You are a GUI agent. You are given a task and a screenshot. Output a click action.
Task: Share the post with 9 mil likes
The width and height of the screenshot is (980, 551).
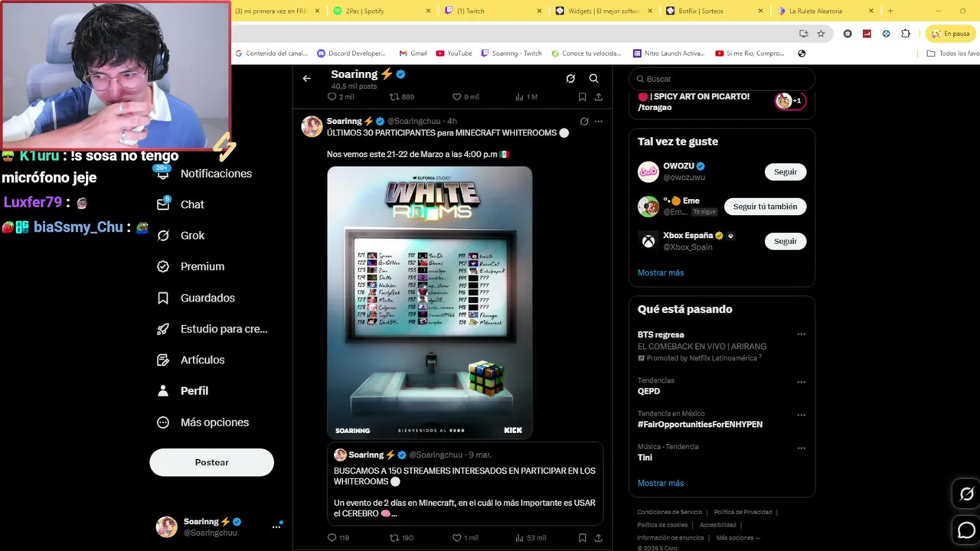[x=598, y=97]
